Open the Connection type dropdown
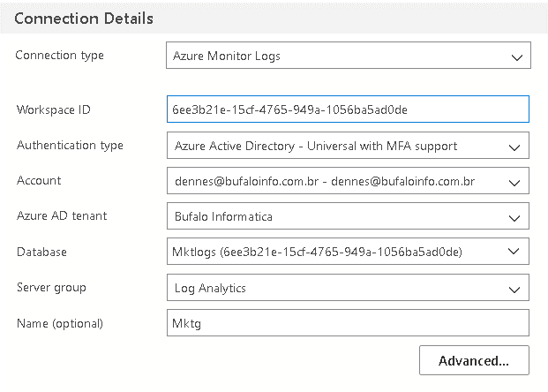Screen dimensions: 548x392 coord(349,56)
